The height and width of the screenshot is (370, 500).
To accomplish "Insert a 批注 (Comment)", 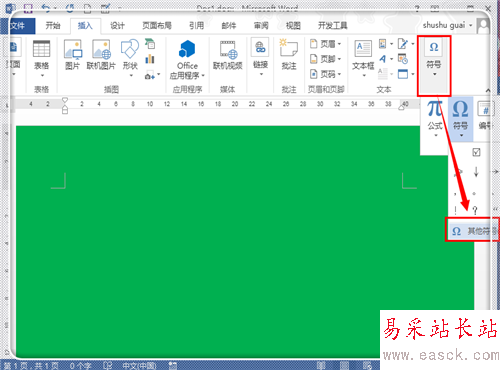I will 289,55.
